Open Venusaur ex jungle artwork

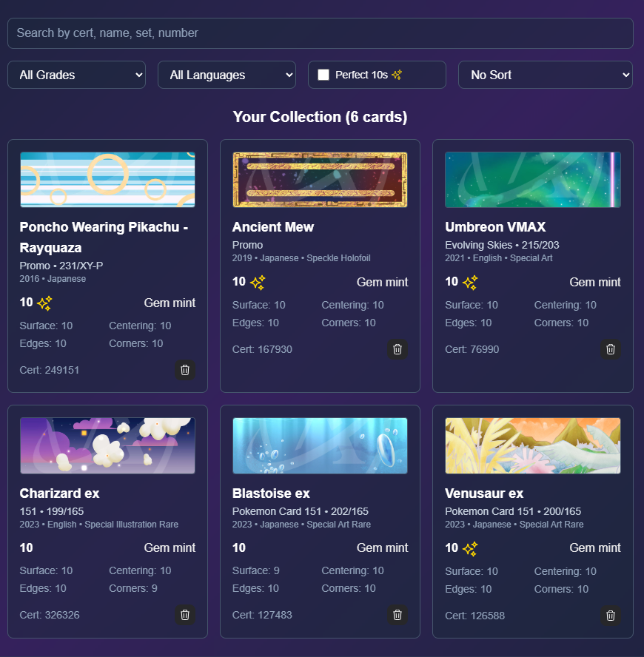pos(533,446)
